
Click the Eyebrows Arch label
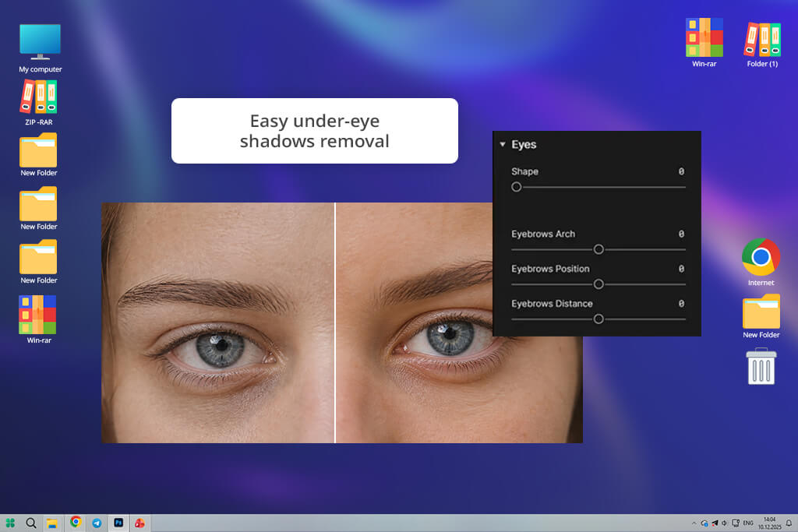tap(543, 234)
